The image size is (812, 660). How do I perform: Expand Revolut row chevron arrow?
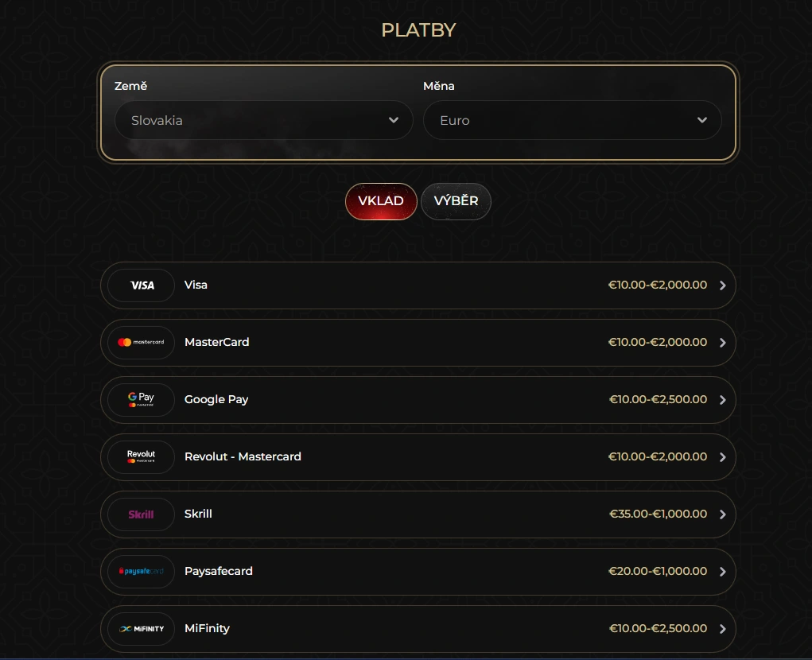(722, 457)
